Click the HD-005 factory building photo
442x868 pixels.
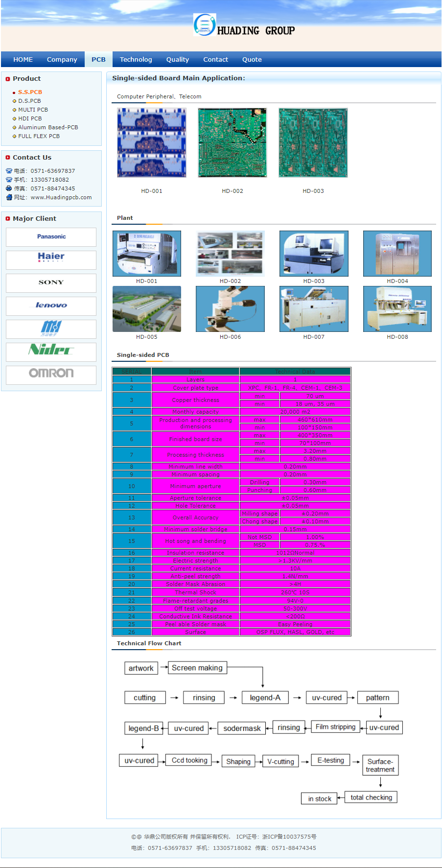tap(147, 309)
